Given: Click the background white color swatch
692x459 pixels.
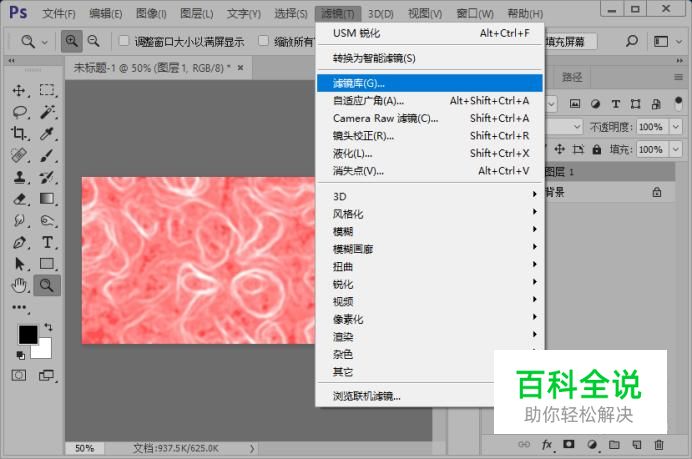Looking at the screenshot, I should pos(44,351).
